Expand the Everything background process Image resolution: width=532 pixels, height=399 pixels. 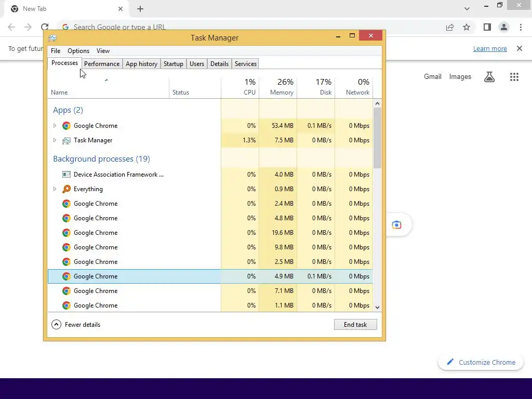coord(55,189)
